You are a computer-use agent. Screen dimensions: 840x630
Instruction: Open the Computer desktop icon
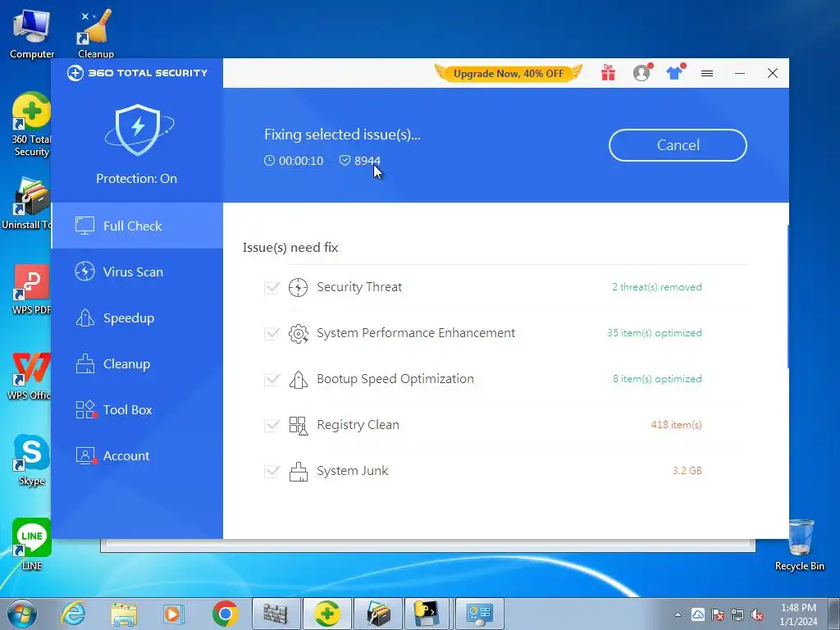pos(32,33)
